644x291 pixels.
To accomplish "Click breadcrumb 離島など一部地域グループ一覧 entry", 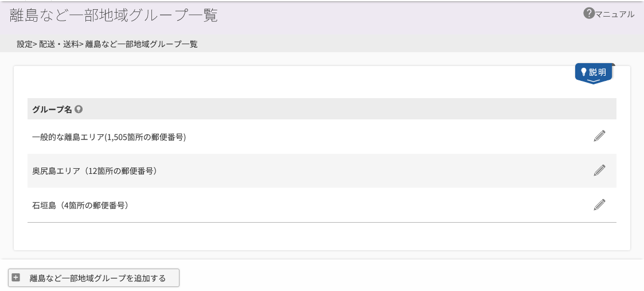I will [141, 44].
